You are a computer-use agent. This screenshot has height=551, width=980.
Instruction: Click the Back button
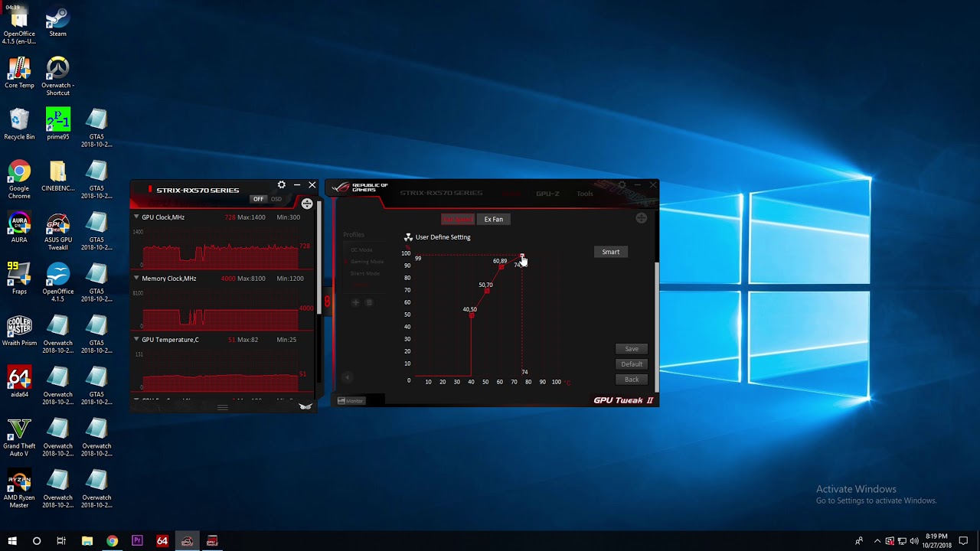632,380
